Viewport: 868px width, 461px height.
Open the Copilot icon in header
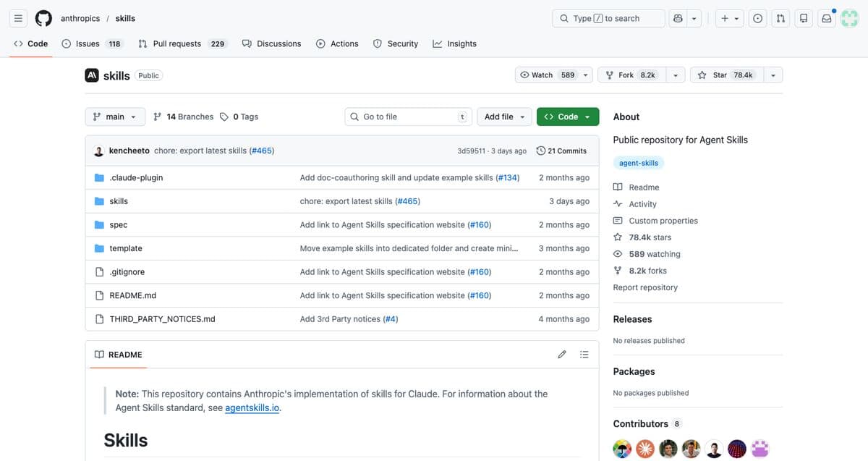678,19
